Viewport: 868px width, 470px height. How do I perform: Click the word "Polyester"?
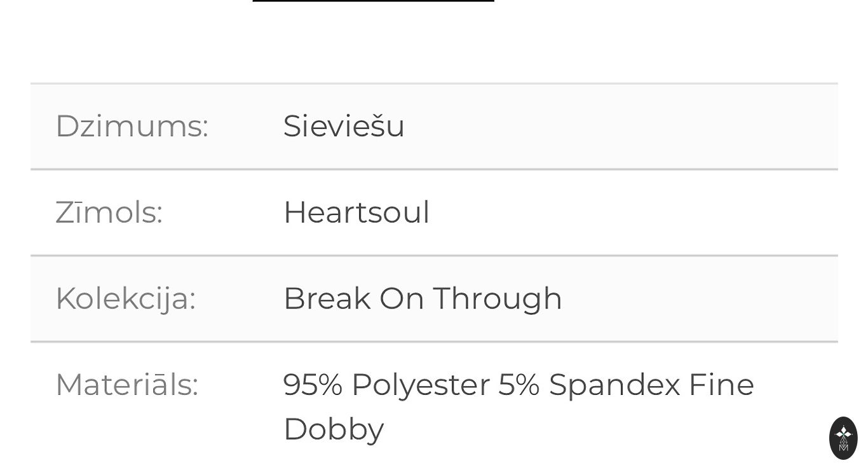pyautogui.click(x=420, y=385)
